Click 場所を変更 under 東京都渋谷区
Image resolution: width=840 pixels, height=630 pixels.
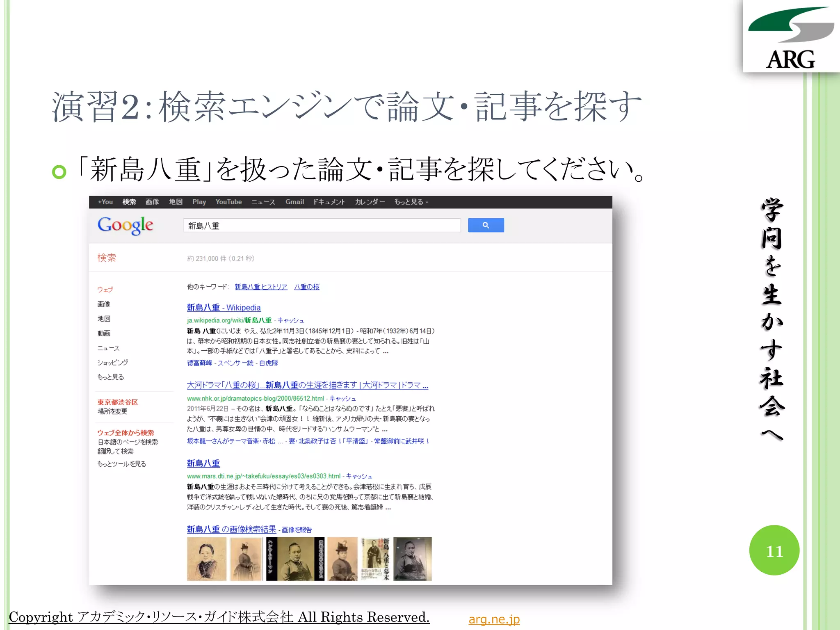(x=112, y=411)
